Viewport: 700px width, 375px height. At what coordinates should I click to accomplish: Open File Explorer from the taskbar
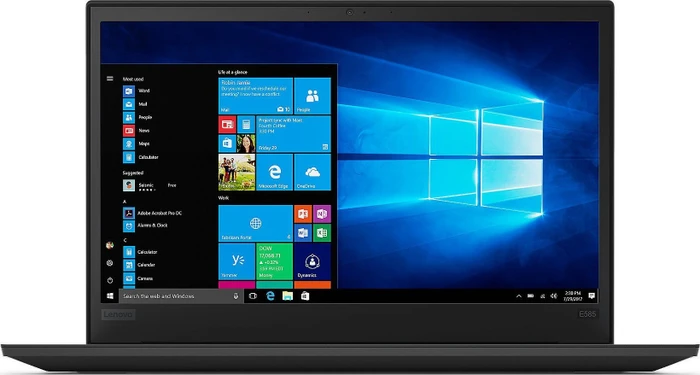[x=288, y=296]
